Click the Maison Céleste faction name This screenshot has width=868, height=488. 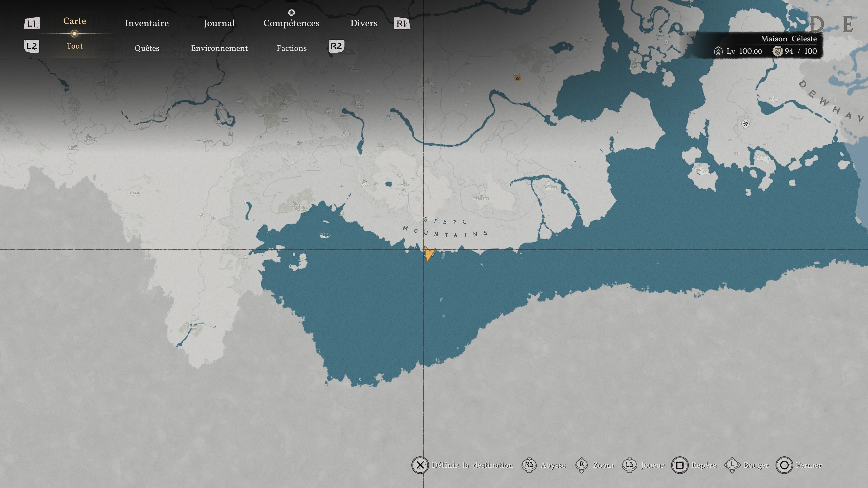[789, 39]
